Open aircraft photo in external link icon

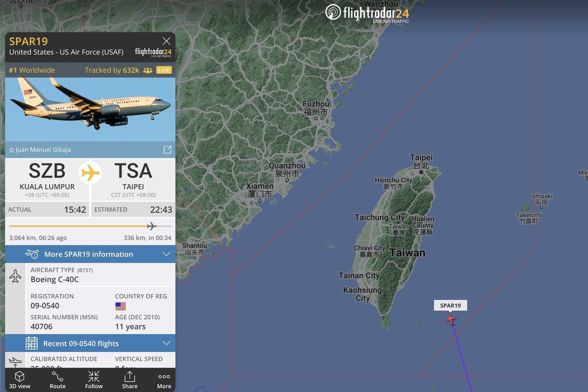click(x=168, y=150)
